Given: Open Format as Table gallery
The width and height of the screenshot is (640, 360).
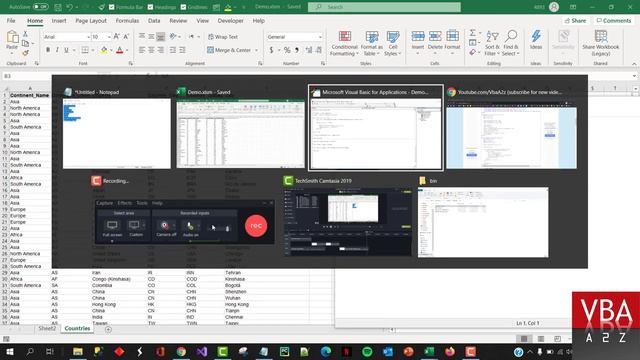Looking at the screenshot, I should (x=371, y=43).
